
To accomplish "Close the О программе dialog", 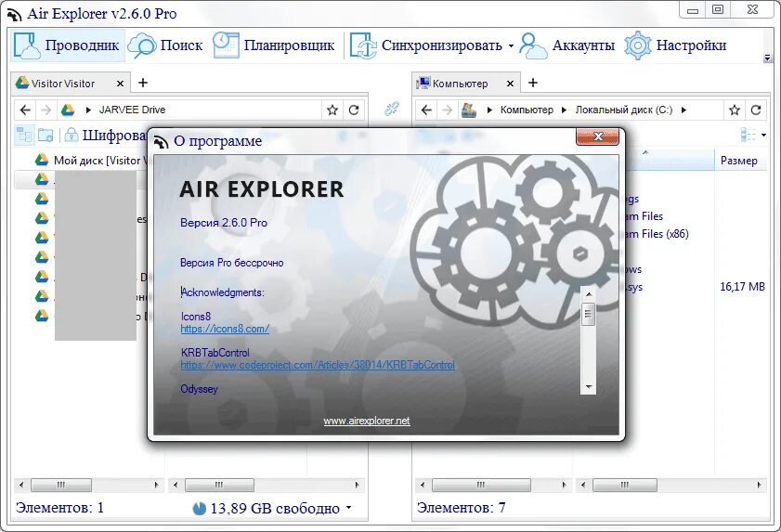I will pyautogui.click(x=597, y=136).
